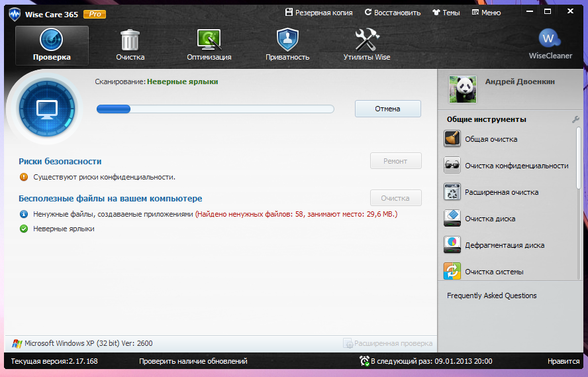The width and height of the screenshot is (588, 377).
Task: Click the Общие инструменты heading
Action: (487, 119)
